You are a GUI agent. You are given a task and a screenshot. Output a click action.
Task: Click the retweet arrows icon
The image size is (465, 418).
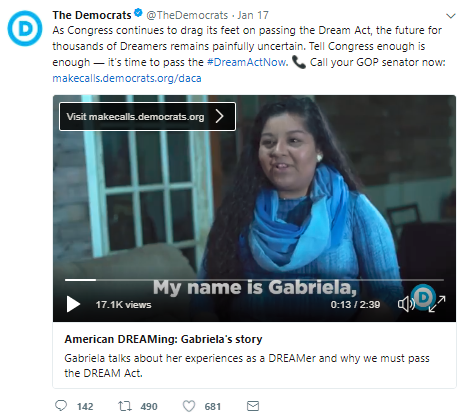point(125,406)
